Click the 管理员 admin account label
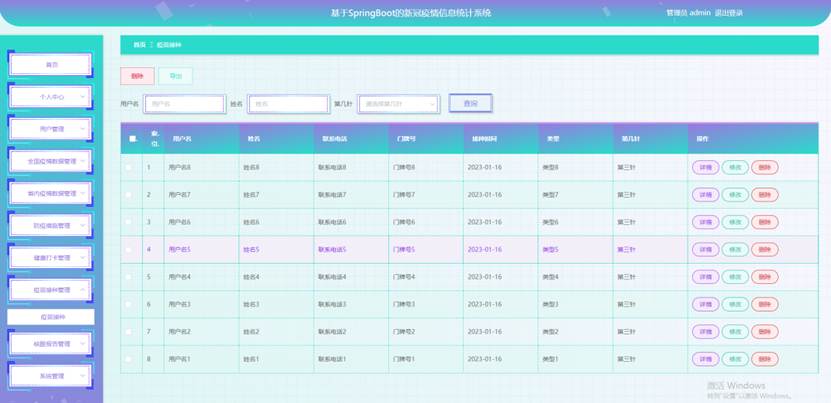The height and width of the screenshot is (403, 831). click(x=688, y=13)
